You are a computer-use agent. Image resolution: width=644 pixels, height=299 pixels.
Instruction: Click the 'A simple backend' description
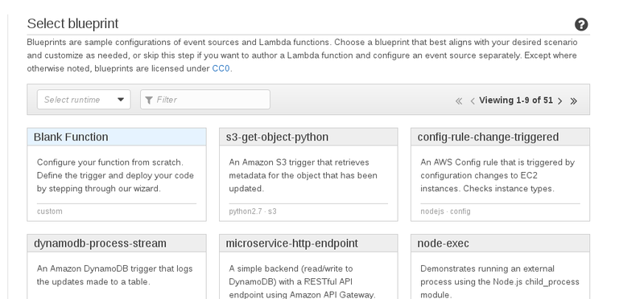point(303,282)
